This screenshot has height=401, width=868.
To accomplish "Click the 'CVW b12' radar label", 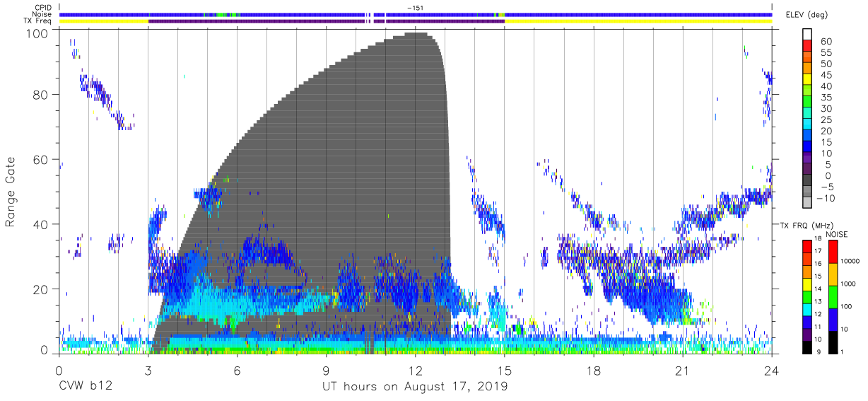I will [x=84, y=386].
